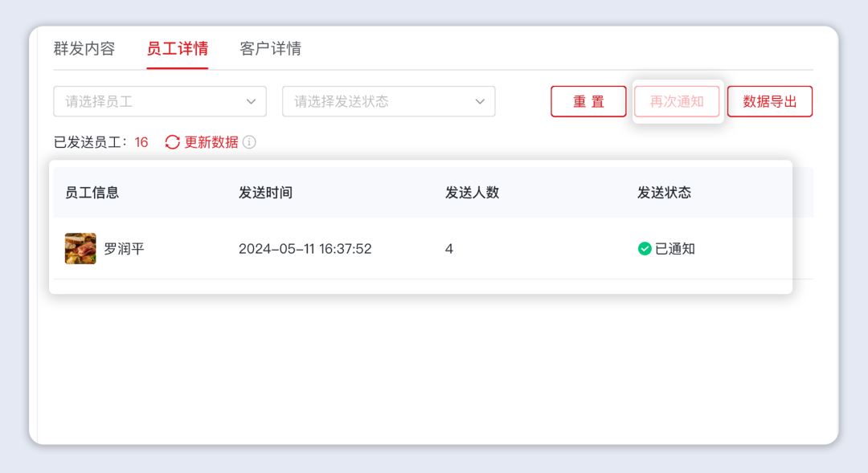The height and width of the screenshot is (473, 868).
Task: Click the green check icon beside 已通知
Action: [644, 249]
